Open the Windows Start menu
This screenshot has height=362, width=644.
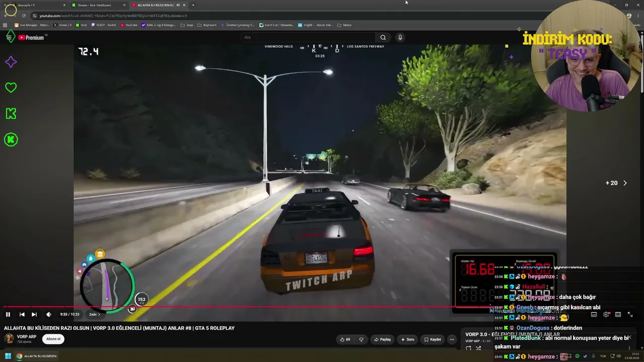[8, 356]
